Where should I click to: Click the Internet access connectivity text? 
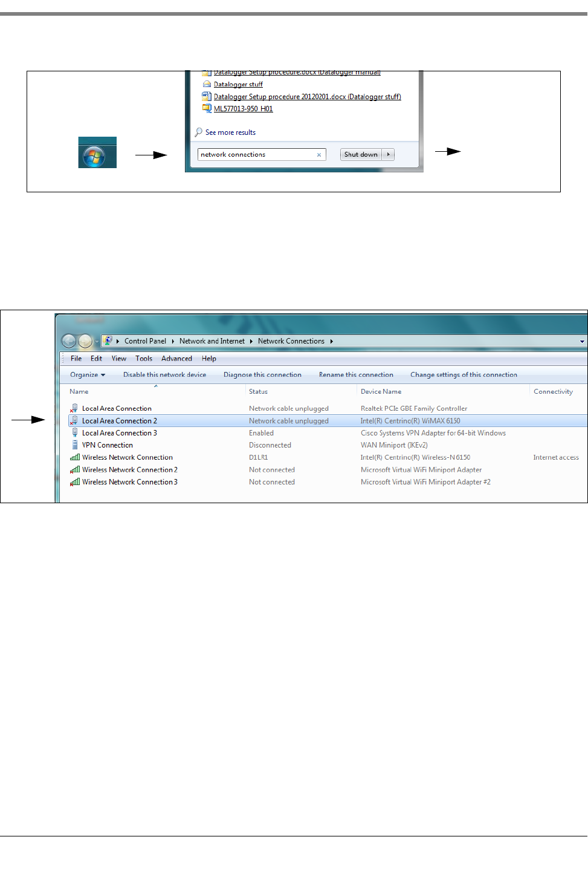coord(556,458)
